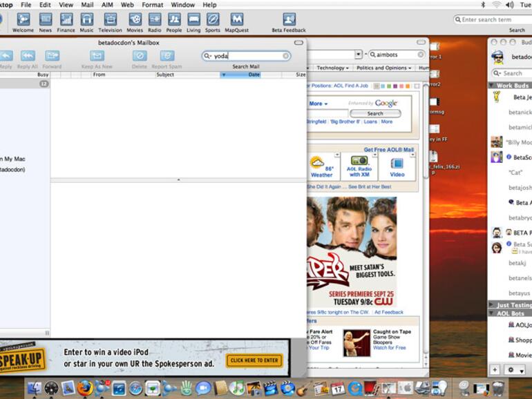Clear the aimbots browser search
532x399 pixels.
pos(420,55)
